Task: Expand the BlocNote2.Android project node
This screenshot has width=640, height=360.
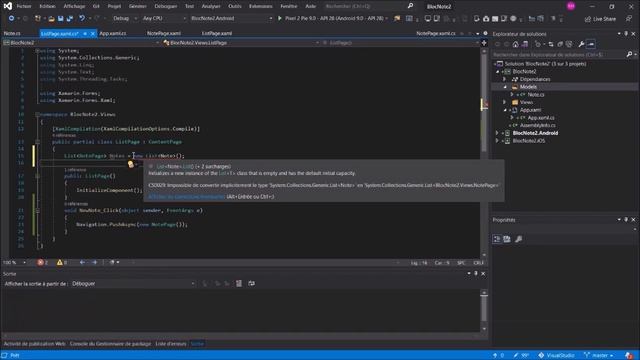Action: (497, 133)
